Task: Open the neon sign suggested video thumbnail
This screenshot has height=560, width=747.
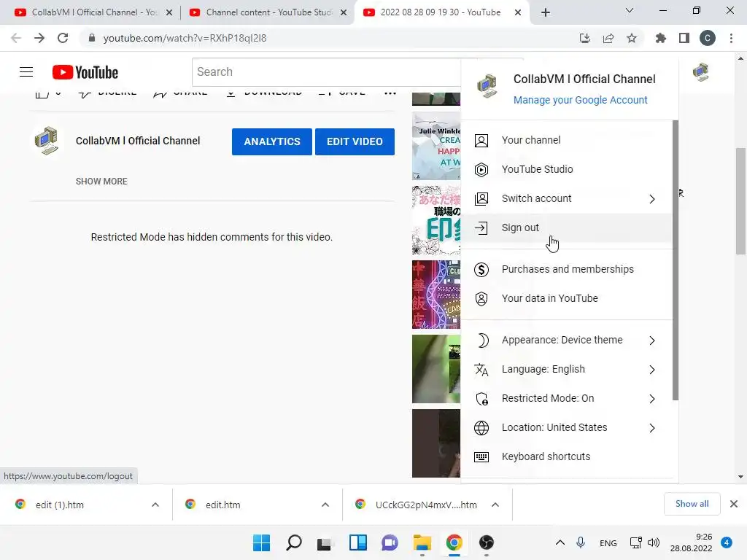Action: (x=436, y=295)
